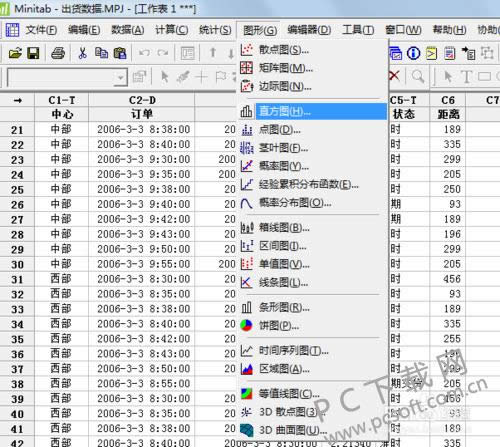The width and height of the screenshot is (500, 447).
Task: Click 西部 cell in row 35
Action: pos(62,339)
